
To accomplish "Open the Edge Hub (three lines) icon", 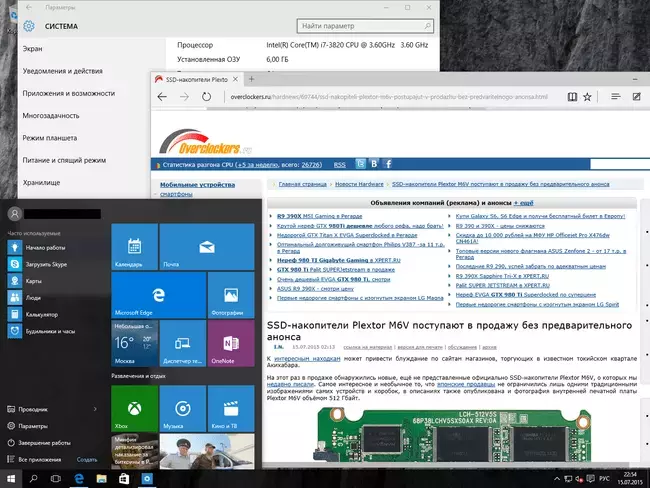I will tap(616, 97).
